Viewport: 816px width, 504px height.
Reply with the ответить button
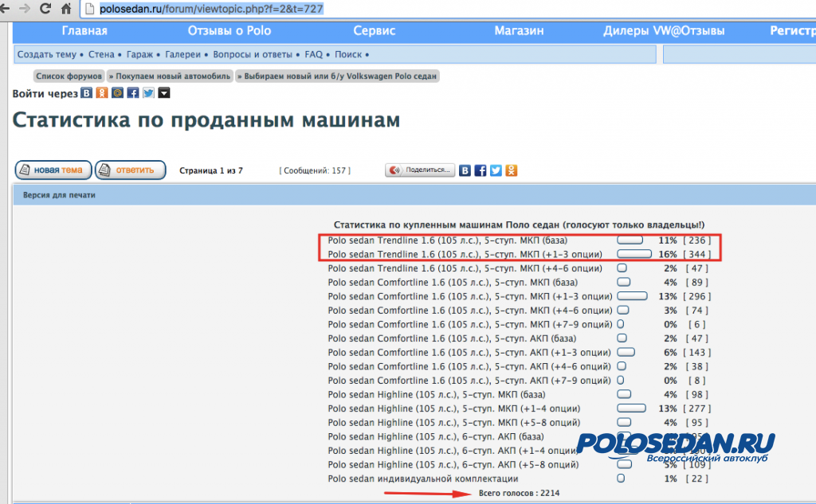[x=131, y=170]
